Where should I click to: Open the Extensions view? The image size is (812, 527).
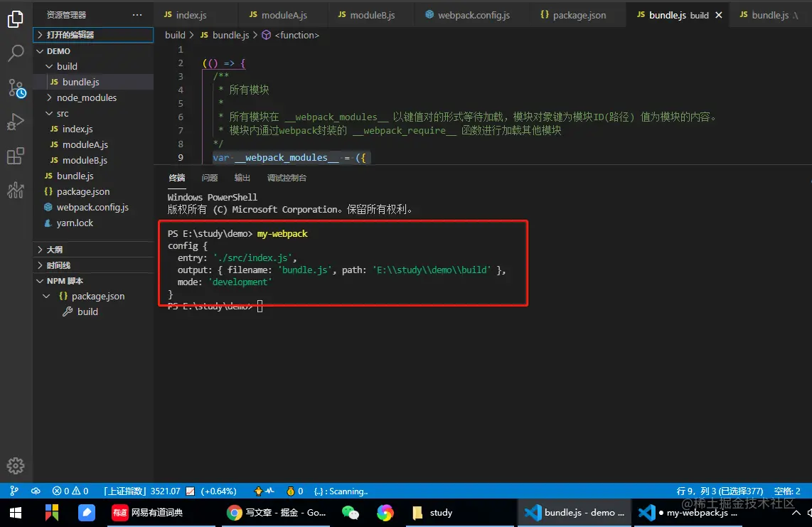coord(16,156)
